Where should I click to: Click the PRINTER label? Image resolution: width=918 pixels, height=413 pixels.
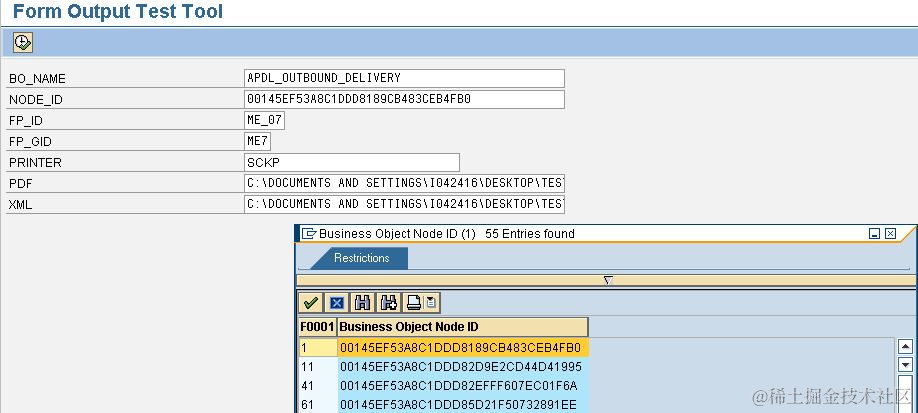pos(35,163)
